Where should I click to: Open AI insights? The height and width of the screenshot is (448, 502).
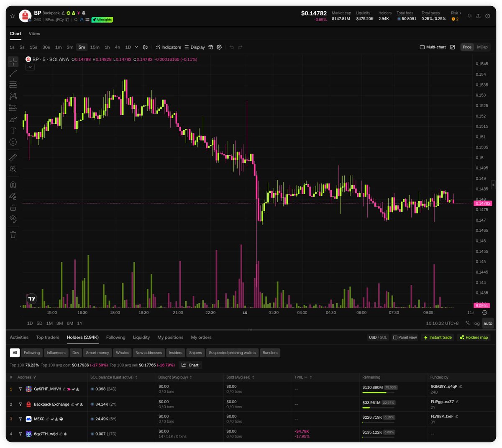click(102, 20)
